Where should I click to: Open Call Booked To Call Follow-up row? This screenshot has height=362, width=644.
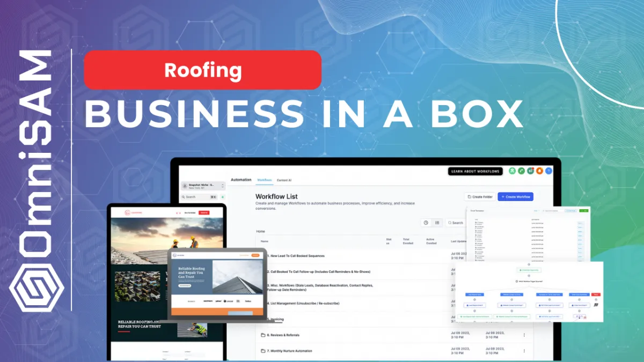coord(318,271)
